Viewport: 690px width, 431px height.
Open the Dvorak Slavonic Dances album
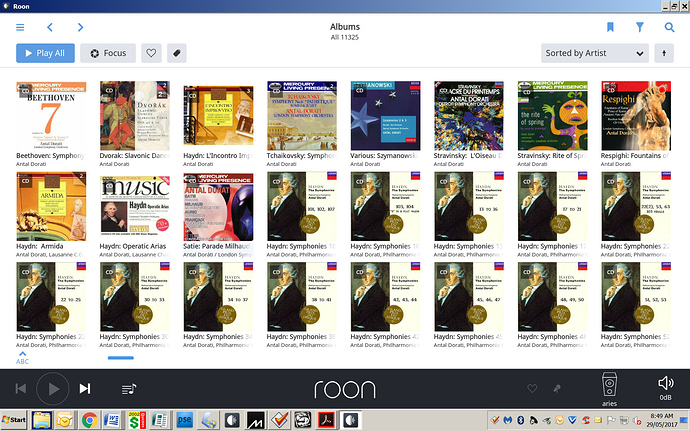pyautogui.click(x=135, y=116)
